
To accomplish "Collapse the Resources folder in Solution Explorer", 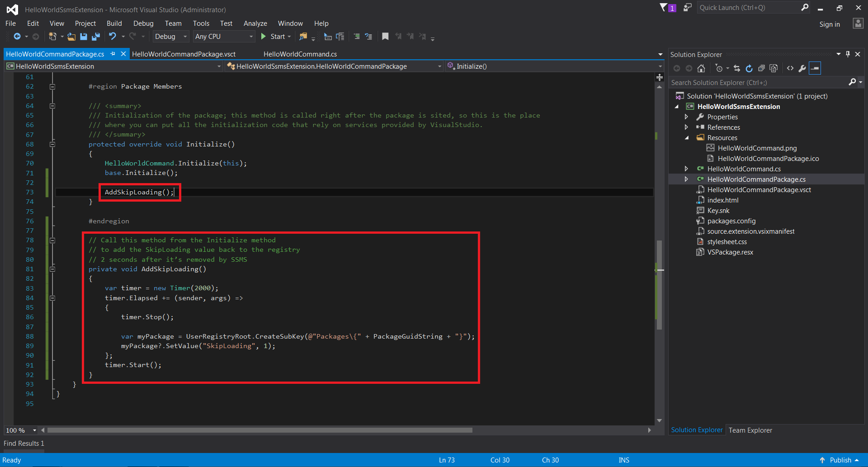I will tap(686, 138).
